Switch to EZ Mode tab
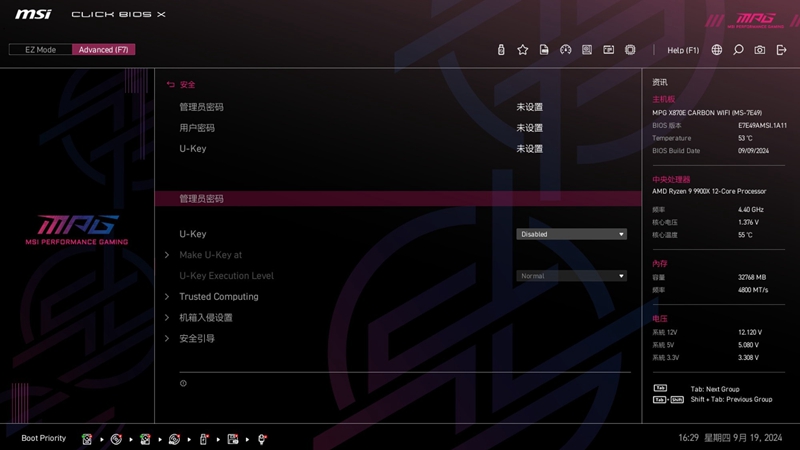Screen dimensions: 800x450 tap(40, 50)
